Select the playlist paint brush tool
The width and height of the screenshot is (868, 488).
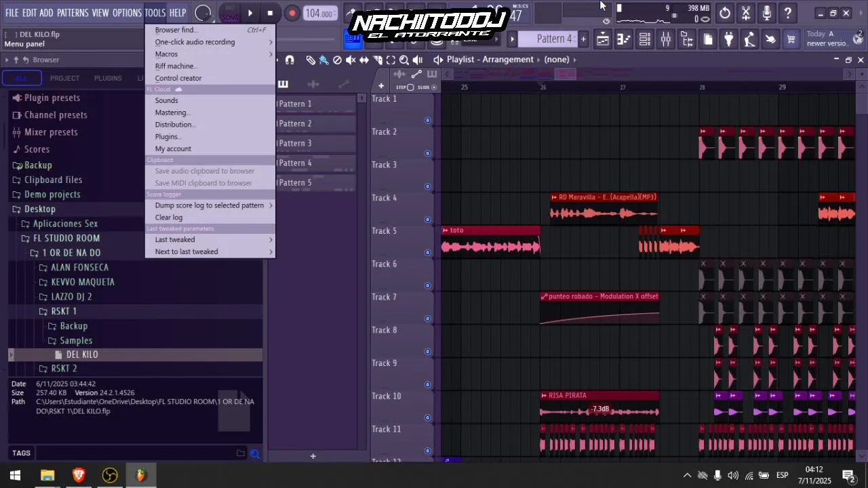click(x=323, y=60)
